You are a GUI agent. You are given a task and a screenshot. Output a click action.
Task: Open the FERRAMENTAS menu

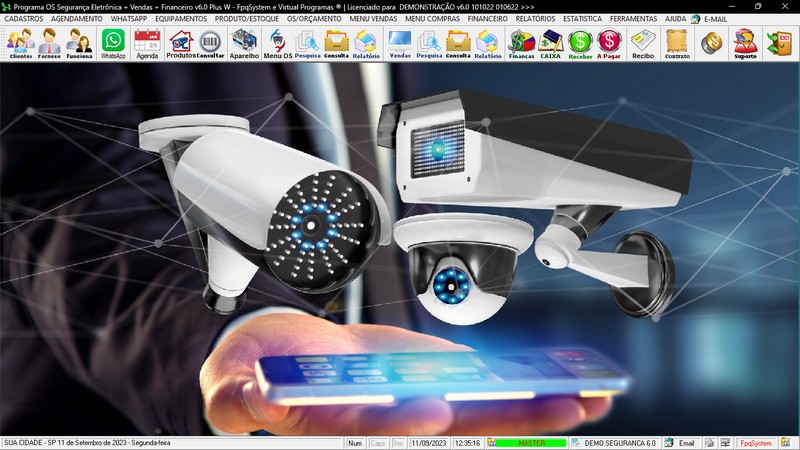pos(633,19)
